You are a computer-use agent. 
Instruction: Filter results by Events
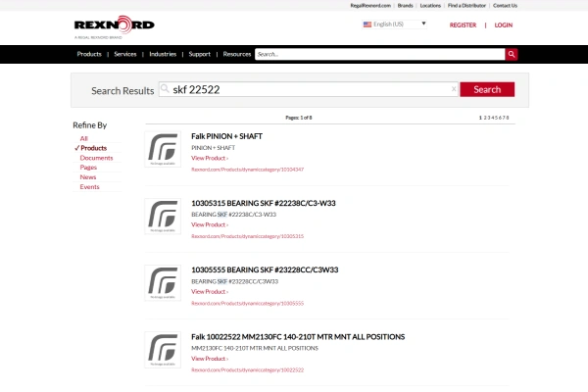(x=89, y=187)
